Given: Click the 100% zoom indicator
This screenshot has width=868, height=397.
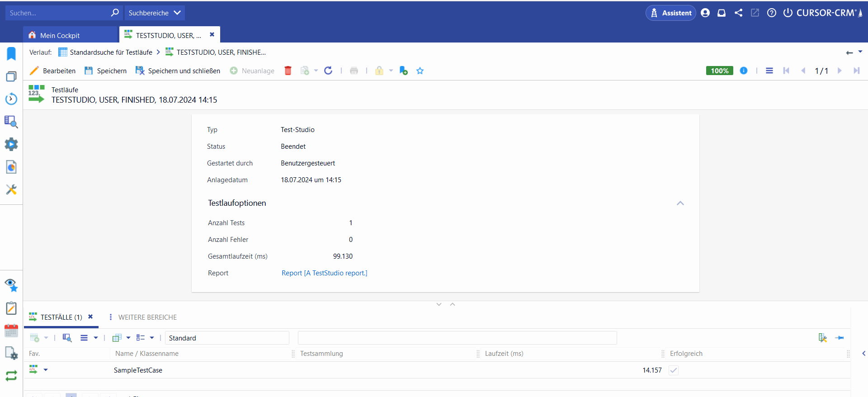Looking at the screenshot, I should coord(719,71).
